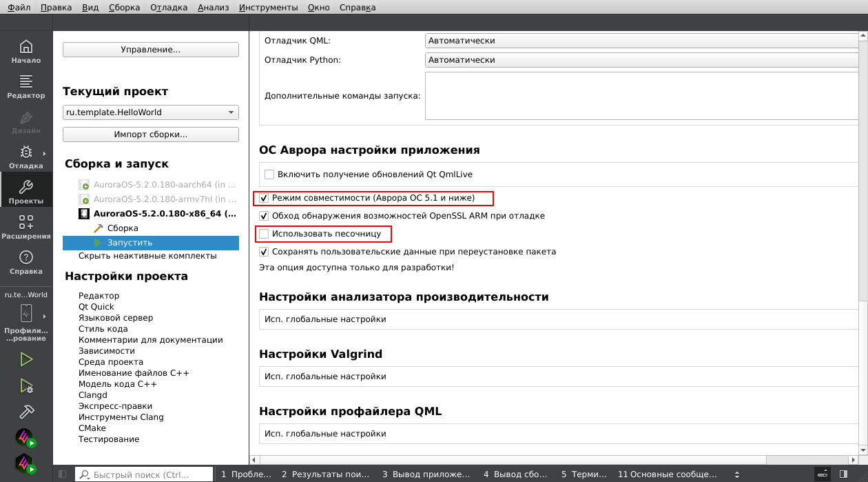Viewport: 868px width, 482px height.
Task: Open performance analyzer settings dropdown
Action: tap(559, 319)
